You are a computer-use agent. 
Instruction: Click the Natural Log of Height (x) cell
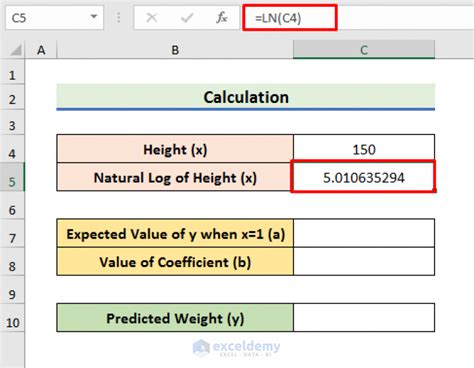pos(175,177)
